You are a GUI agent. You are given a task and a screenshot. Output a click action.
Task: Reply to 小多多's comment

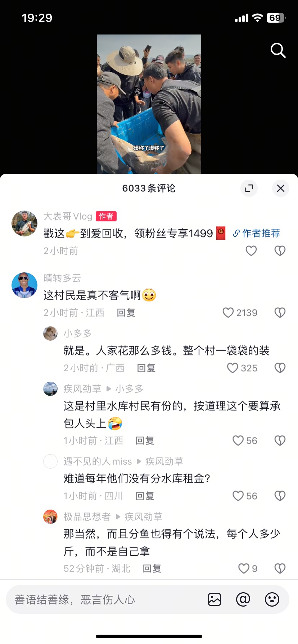pos(146,368)
